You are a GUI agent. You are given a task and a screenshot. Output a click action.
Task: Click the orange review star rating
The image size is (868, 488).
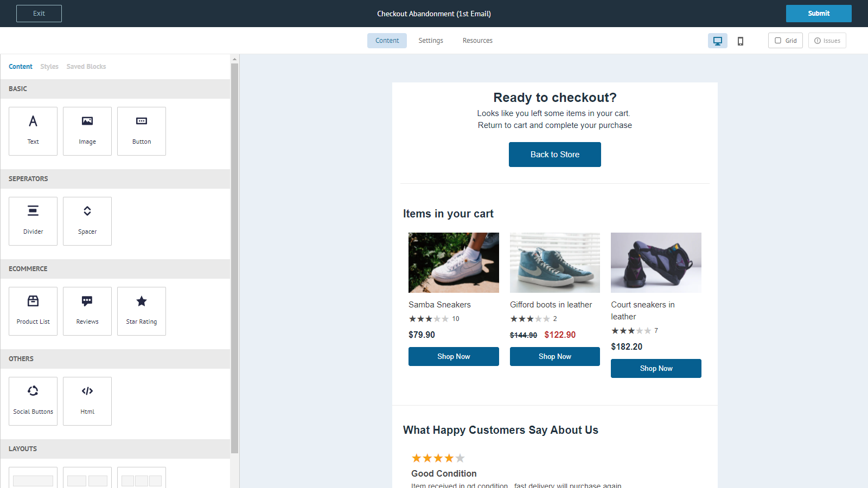click(438, 458)
